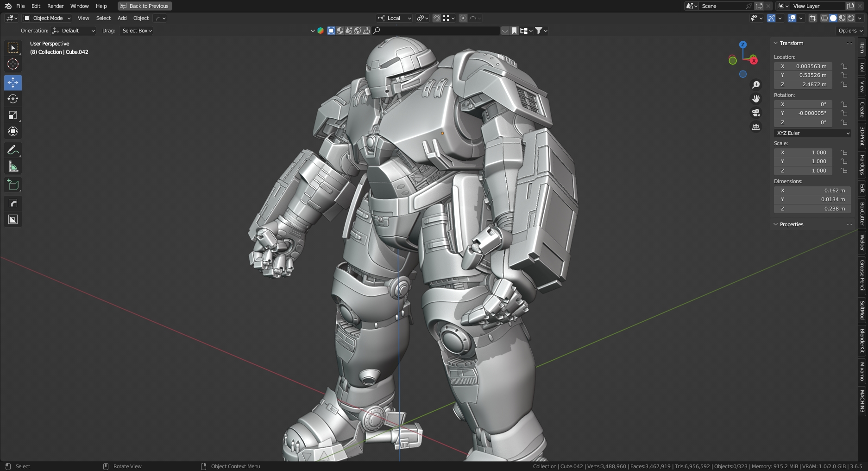Add new View Layer icon
This screenshot has width=868, height=471.
[850, 6]
